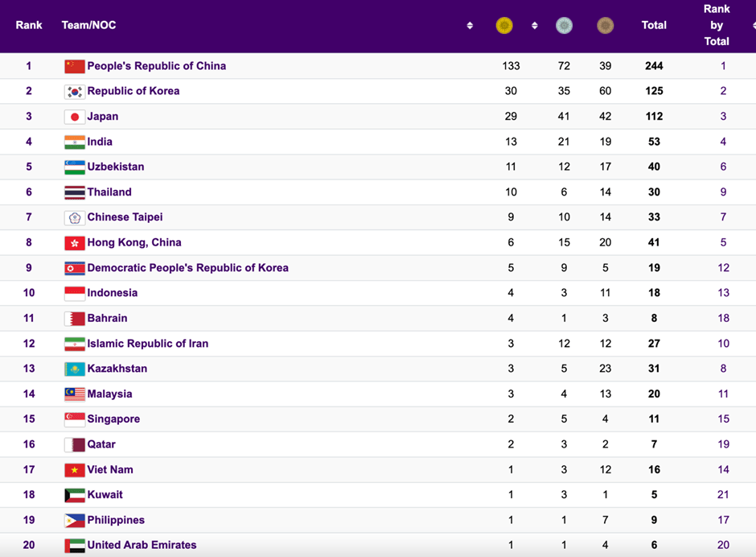
Task: Open the Uzbekistan team link
Action: coord(116,167)
